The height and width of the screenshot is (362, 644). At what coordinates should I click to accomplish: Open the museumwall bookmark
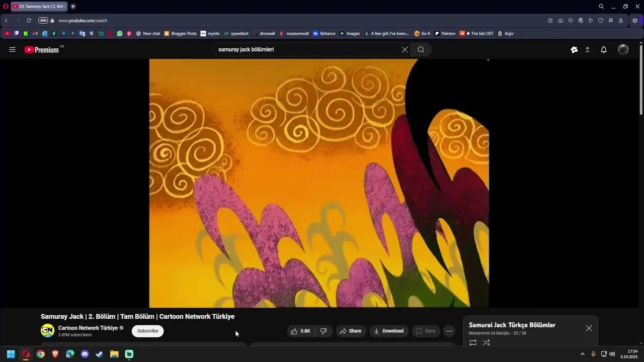[x=294, y=34]
